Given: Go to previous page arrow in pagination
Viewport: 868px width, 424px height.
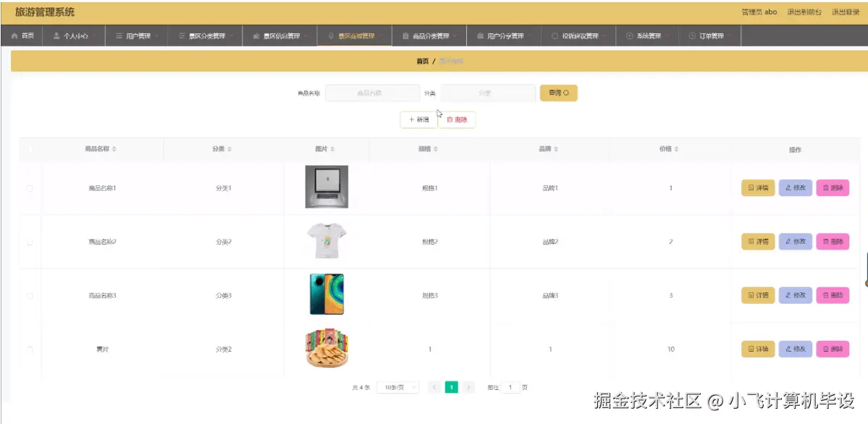Looking at the screenshot, I should tap(434, 388).
